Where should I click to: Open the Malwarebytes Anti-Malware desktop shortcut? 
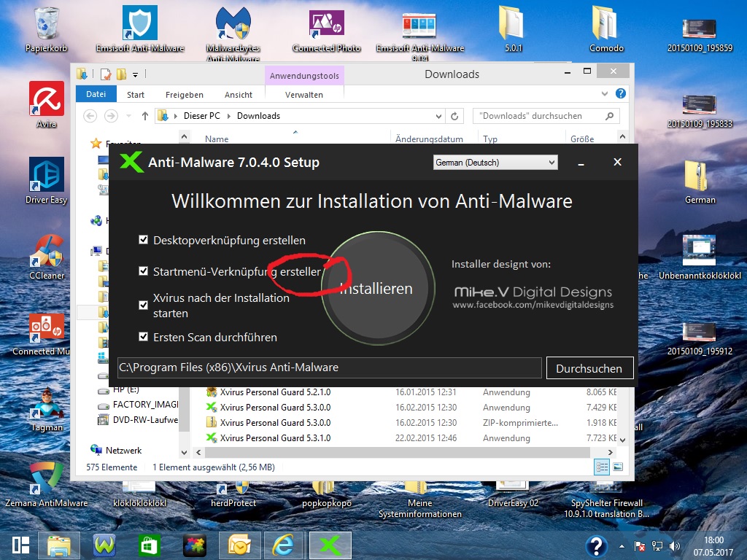pyautogui.click(x=233, y=32)
